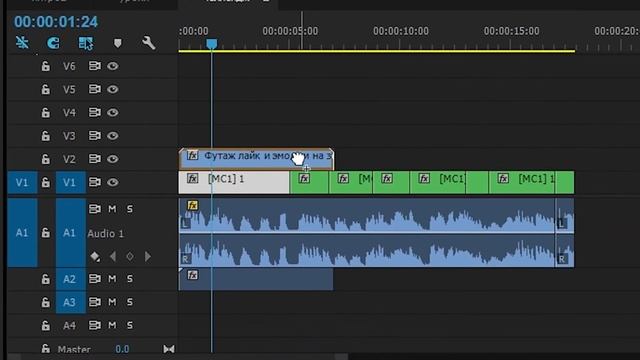Click the Audio 1 track name
640x360 pixels.
pos(105,233)
